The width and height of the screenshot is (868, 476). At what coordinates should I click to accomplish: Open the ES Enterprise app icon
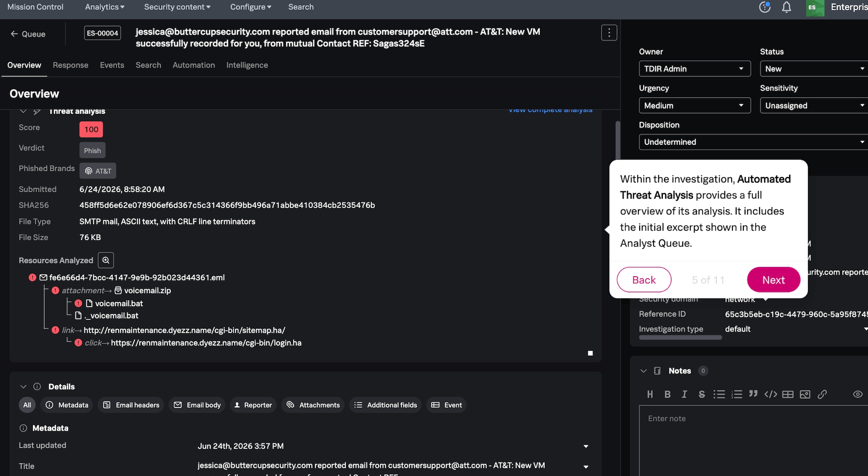point(815,8)
